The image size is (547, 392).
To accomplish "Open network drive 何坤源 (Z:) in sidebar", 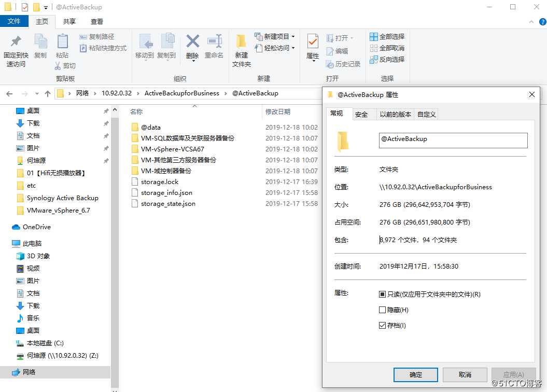I will [58, 356].
